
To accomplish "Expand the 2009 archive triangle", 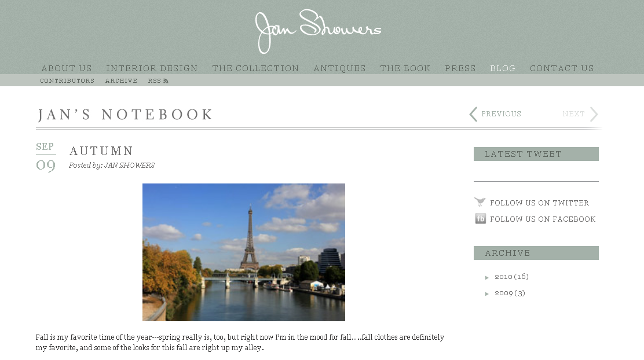I will coord(486,294).
